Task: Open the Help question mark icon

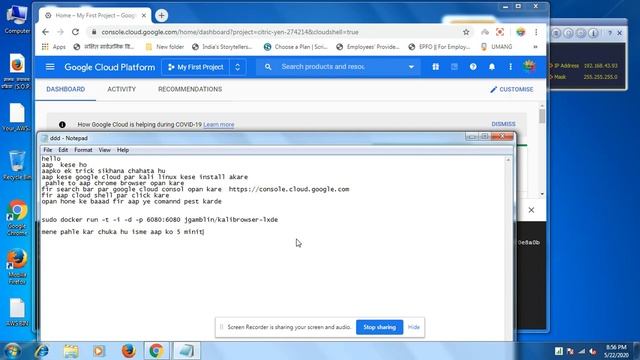Action: click(473, 67)
